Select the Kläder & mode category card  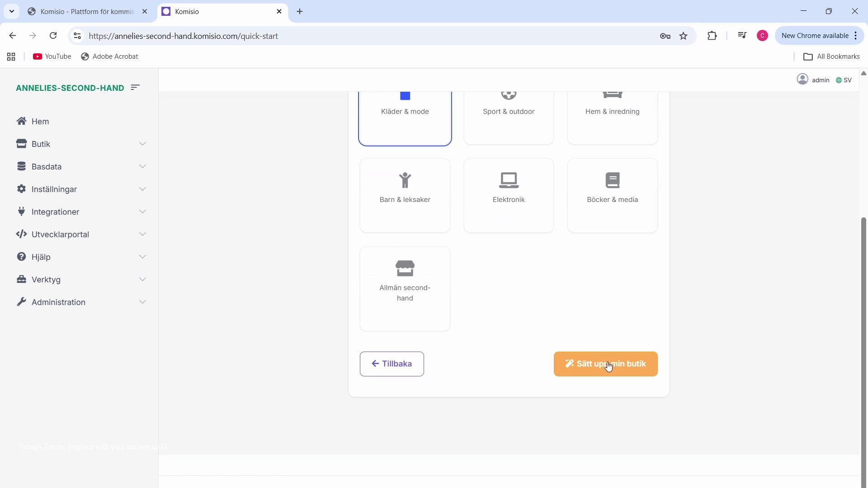(x=405, y=118)
